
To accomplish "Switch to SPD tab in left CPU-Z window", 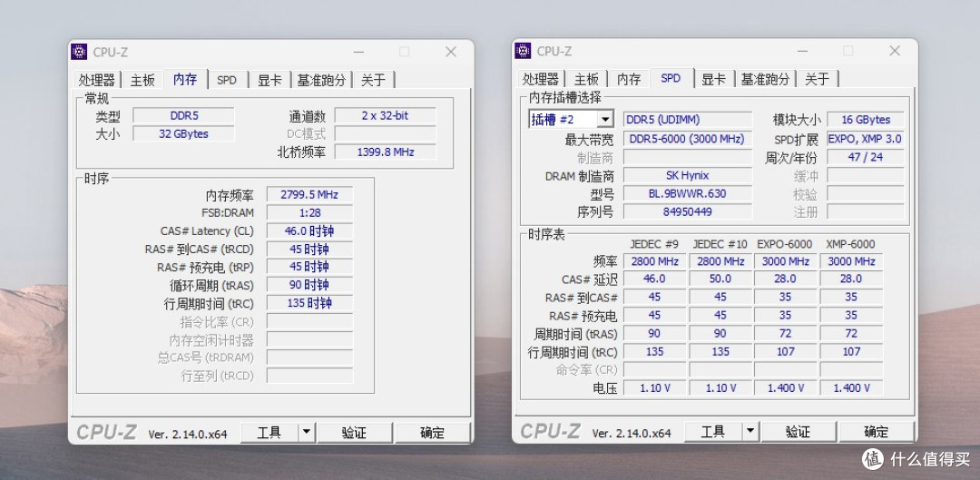I will (227, 80).
